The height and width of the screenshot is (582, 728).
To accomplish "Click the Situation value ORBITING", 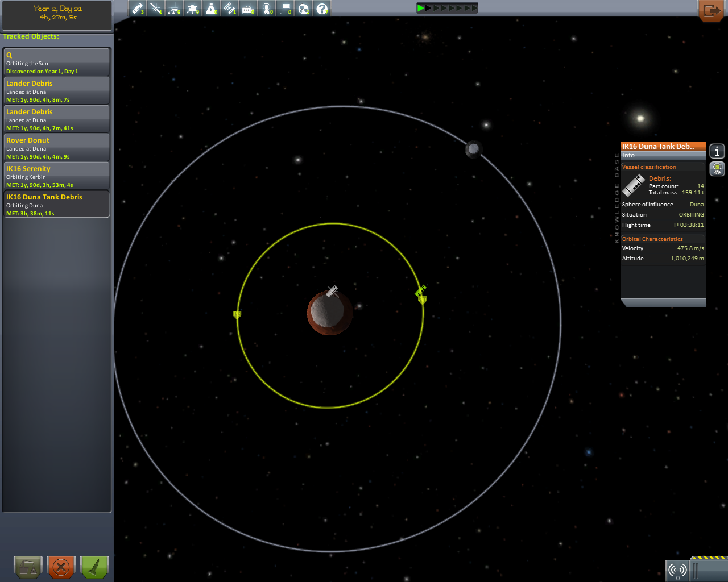I will coord(692,215).
